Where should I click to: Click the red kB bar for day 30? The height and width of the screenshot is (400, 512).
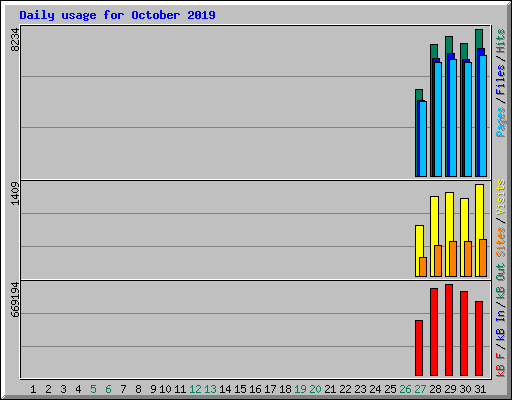pyautogui.click(x=464, y=334)
